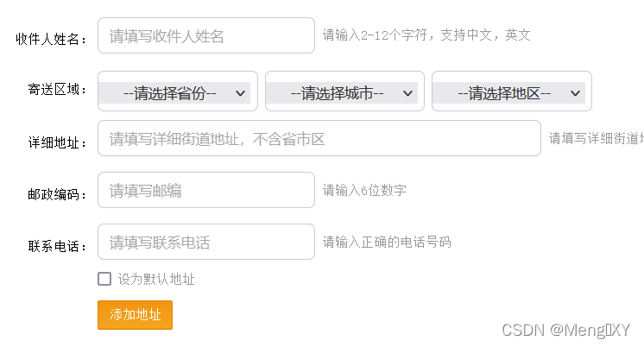
Task: Click the chevron arrow in the 请选择省份 dropdown
Action: click(240, 93)
